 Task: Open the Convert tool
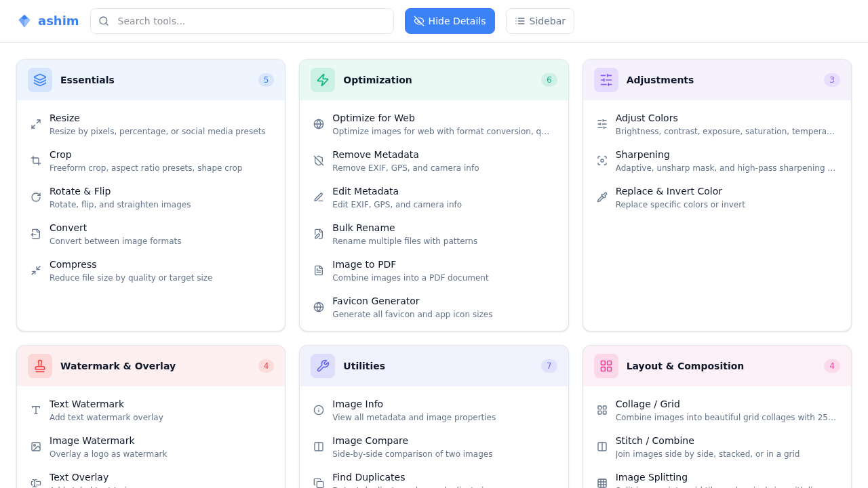pos(151,234)
